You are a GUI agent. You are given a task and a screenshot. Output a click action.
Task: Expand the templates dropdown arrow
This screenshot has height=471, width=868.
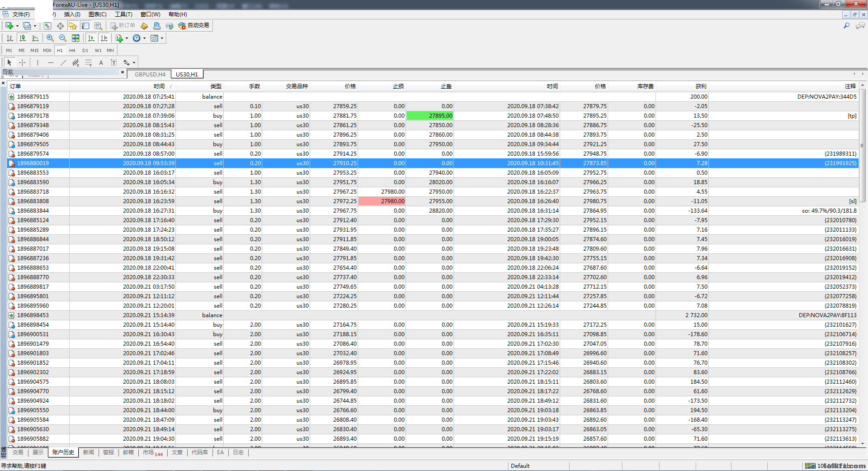tap(162, 38)
